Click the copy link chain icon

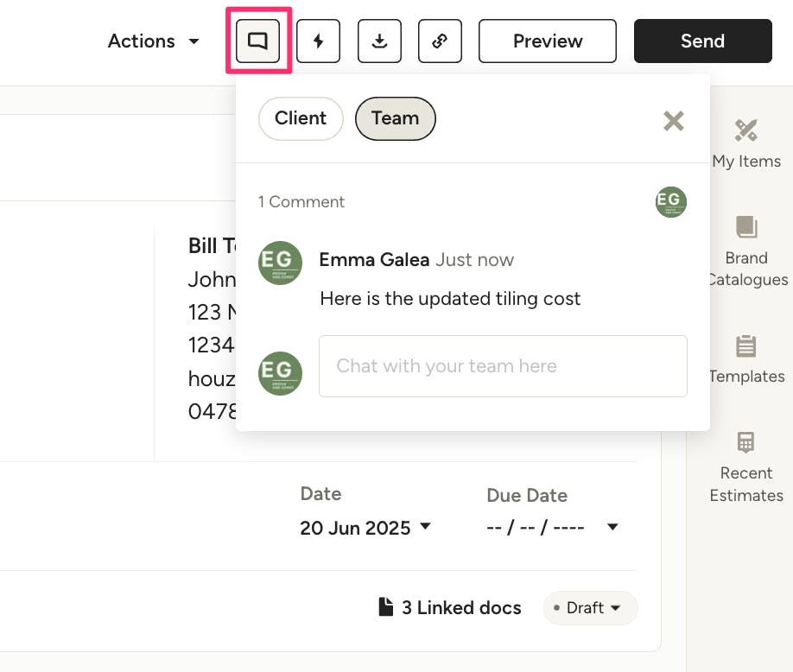tap(440, 41)
